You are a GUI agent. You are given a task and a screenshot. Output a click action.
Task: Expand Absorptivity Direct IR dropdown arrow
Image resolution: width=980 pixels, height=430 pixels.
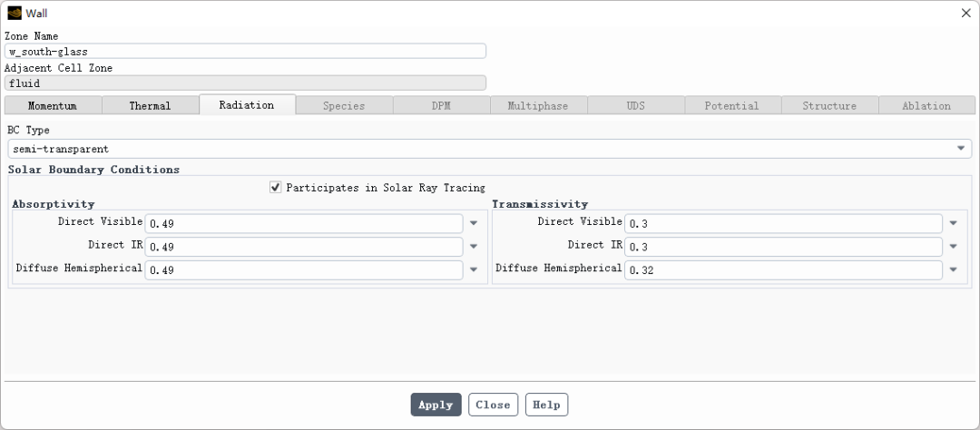(473, 247)
